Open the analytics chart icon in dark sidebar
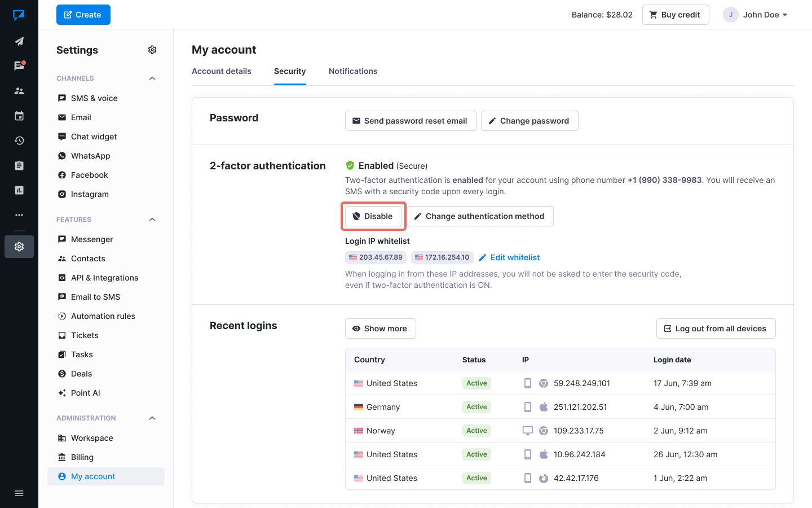 click(19, 190)
